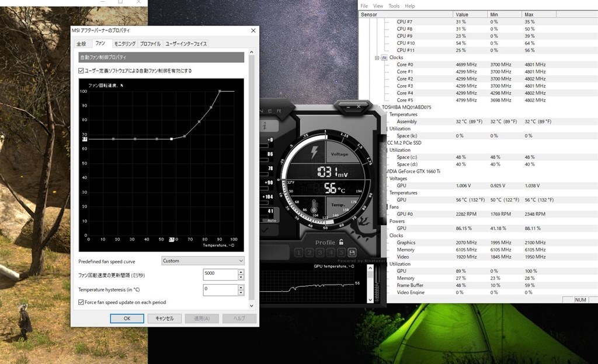The height and width of the screenshot is (364, 598).
Task: Click the save profile floppy icon
Action: (352, 252)
